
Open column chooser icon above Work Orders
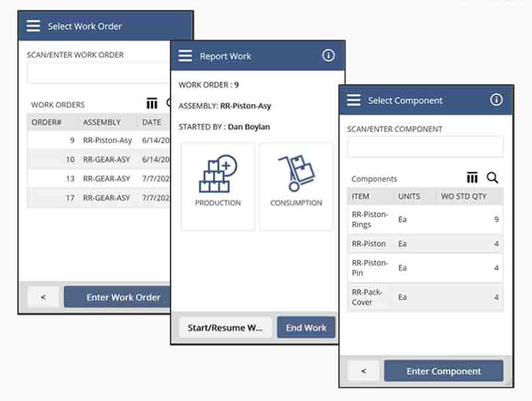coord(152,103)
